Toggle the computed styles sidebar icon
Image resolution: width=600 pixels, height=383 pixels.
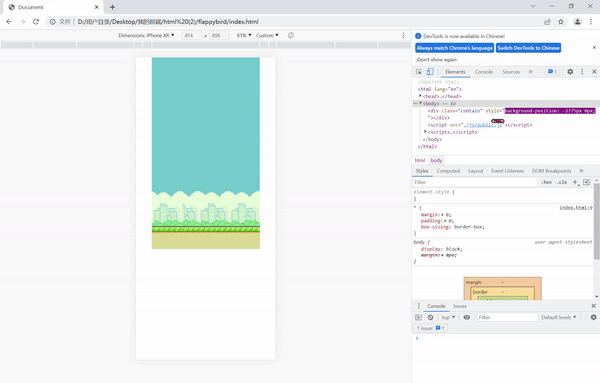coord(586,182)
